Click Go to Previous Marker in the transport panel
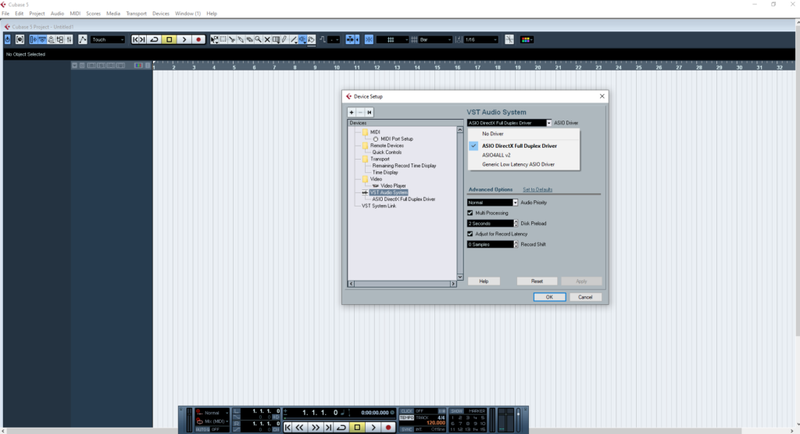The image size is (800, 434). click(x=287, y=427)
